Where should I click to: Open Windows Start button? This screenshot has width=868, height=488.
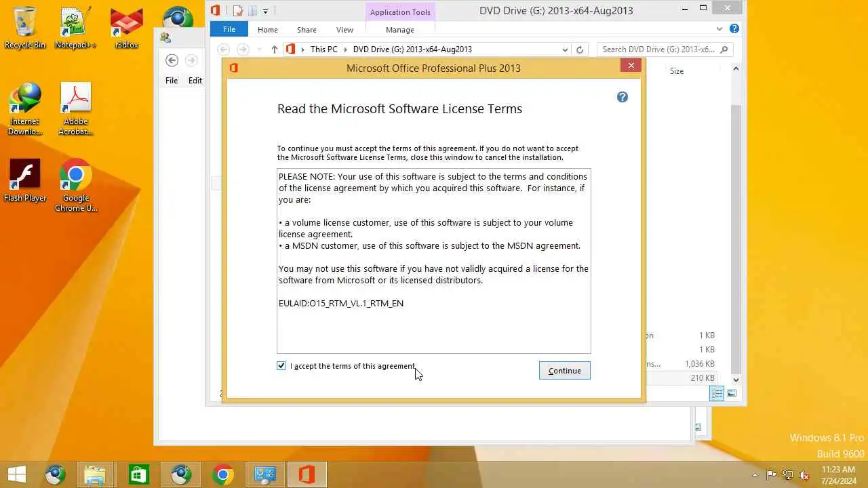point(17,474)
